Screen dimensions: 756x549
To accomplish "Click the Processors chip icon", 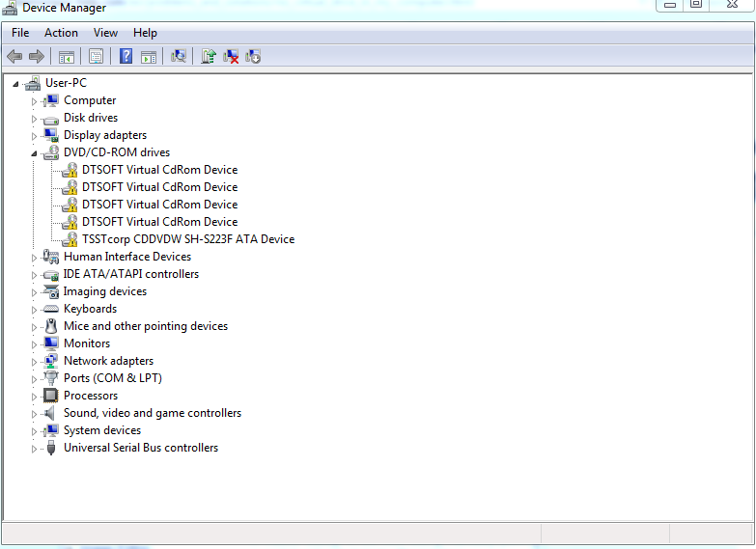I will (x=50, y=396).
